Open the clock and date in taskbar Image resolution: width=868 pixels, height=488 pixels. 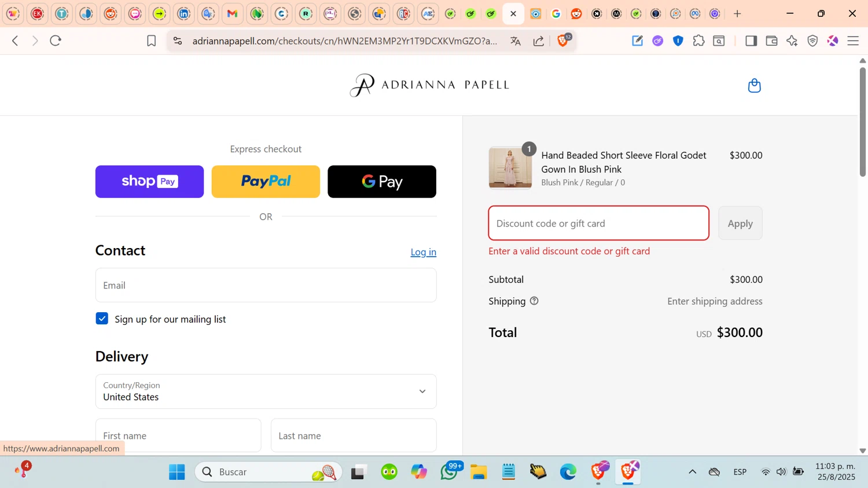coord(836,472)
